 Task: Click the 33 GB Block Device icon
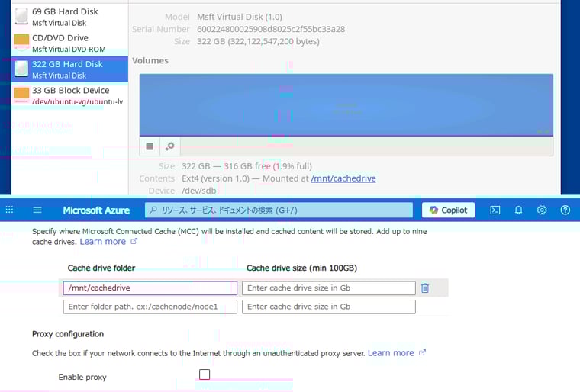(21, 95)
